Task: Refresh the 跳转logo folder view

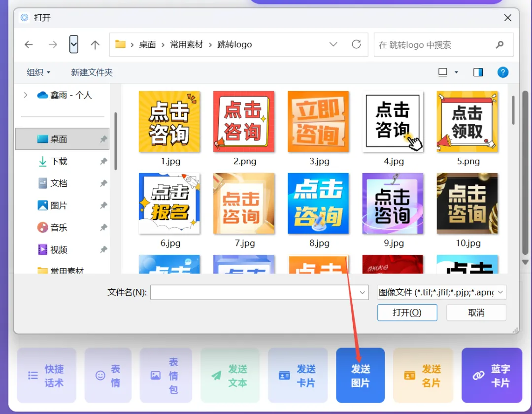Action: coord(356,44)
